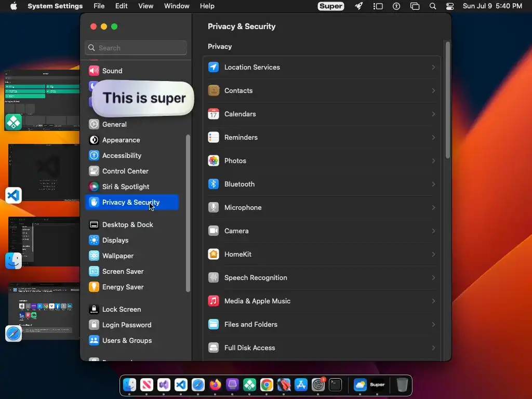Select the Speech Recognition icon

[x=214, y=277]
